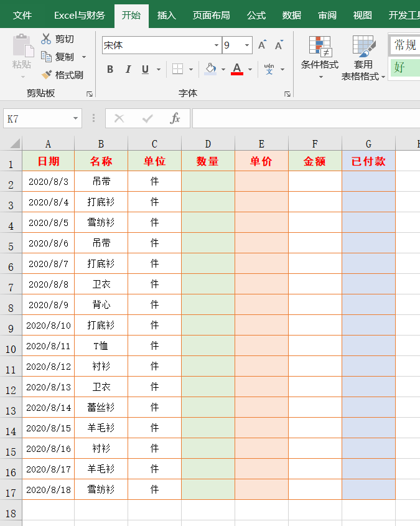Click the Select All corner triangle
The image size is (420, 526).
14,144
